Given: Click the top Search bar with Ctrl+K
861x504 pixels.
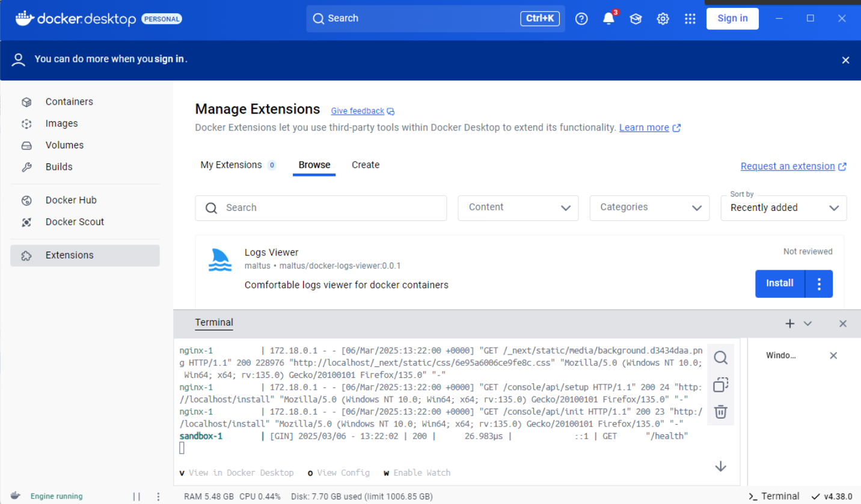Looking at the screenshot, I should pos(436,19).
